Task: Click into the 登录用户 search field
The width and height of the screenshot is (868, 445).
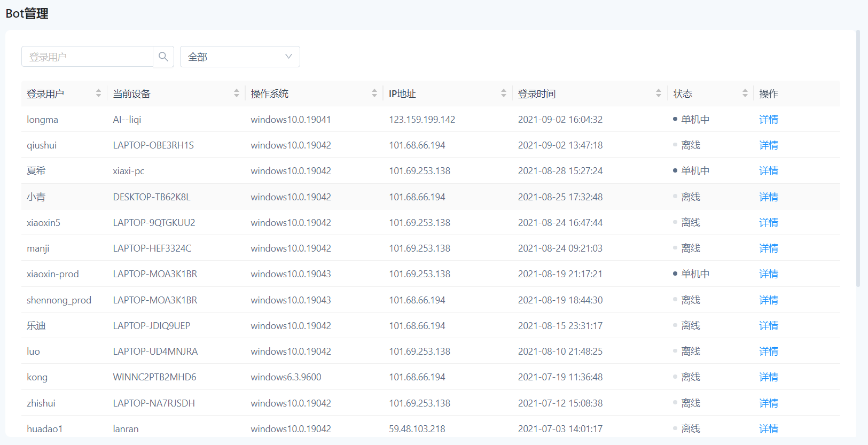Action: 87,57
